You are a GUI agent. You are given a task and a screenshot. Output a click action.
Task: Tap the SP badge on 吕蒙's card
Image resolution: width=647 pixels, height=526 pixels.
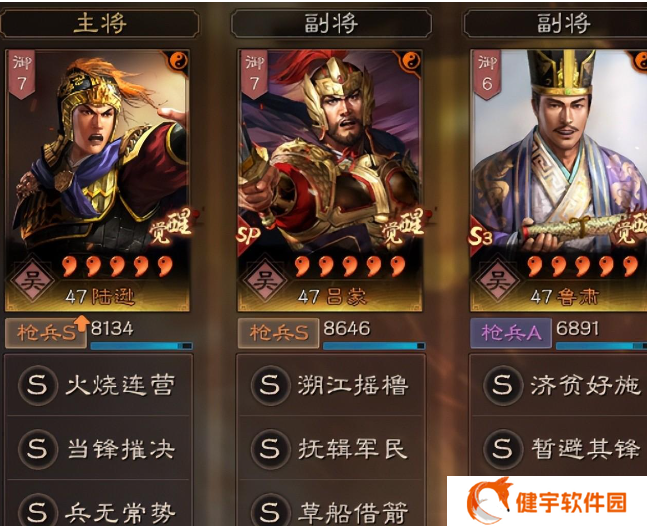(248, 235)
